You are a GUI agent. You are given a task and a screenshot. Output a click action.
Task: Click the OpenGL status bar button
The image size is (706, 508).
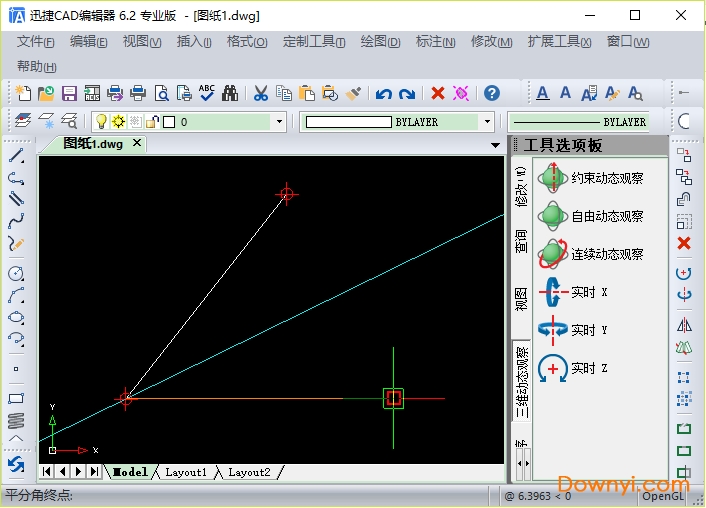[x=662, y=495]
